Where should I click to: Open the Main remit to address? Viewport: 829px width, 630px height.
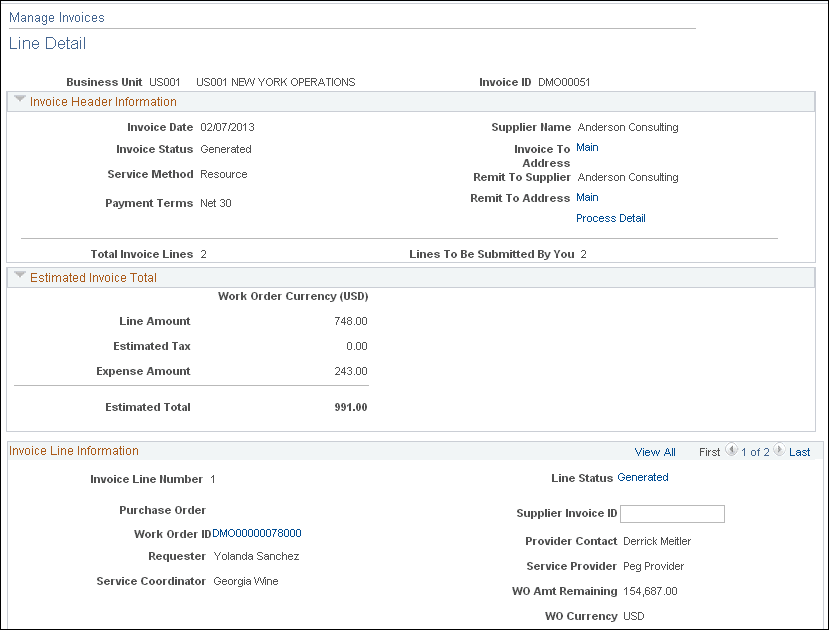point(587,197)
